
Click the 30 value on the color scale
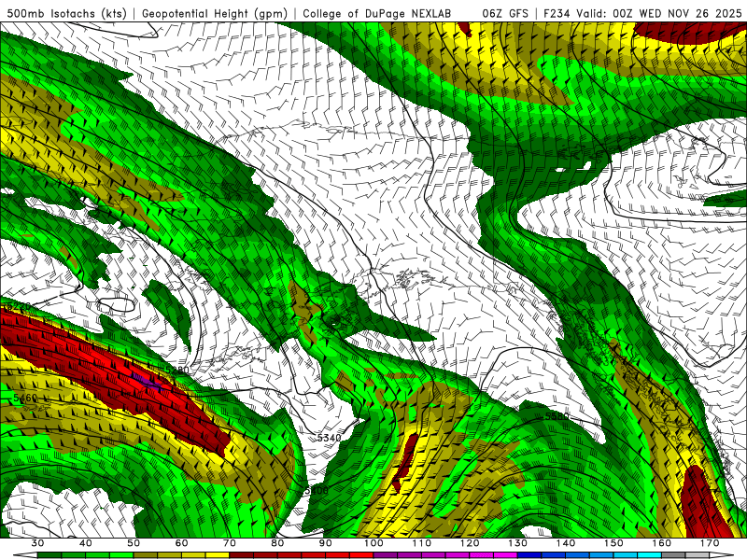37,543
